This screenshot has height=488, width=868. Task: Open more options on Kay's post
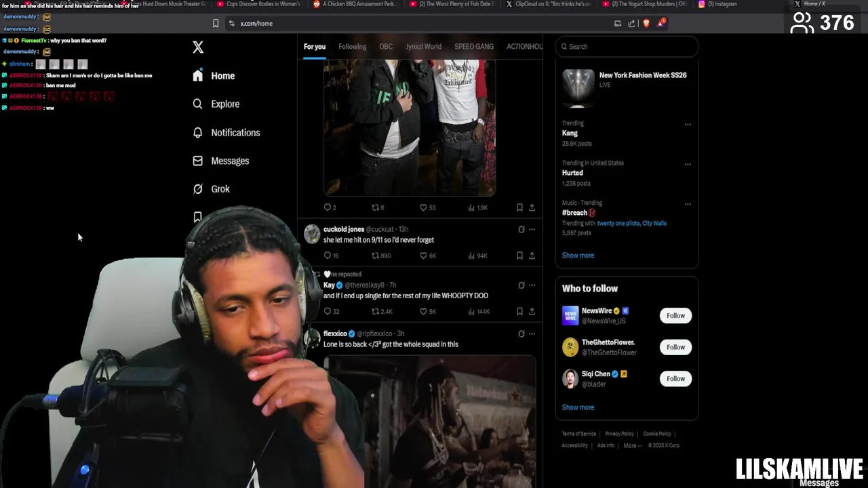click(532, 285)
